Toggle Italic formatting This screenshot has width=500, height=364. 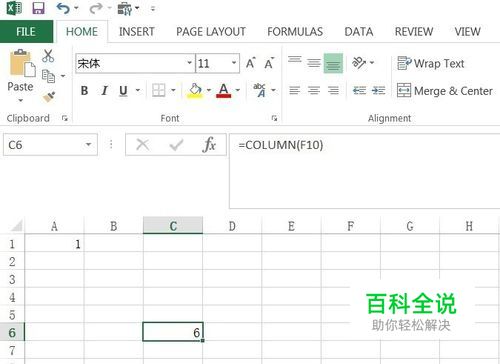tap(104, 90)
